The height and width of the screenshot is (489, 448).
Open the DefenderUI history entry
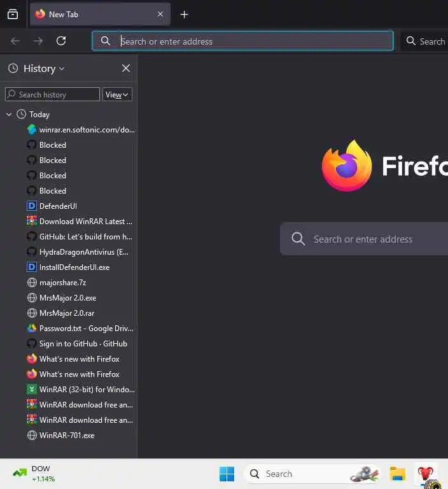coord(52,206)
